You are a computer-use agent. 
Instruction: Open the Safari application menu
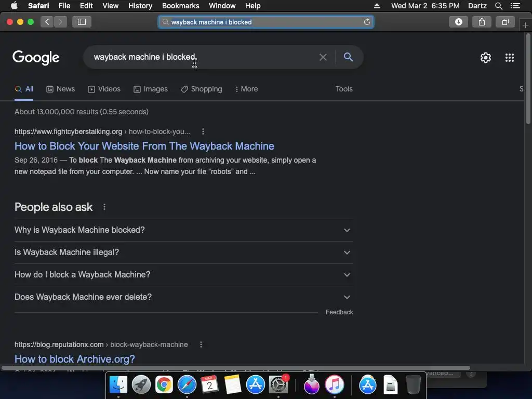coord(38,6)
